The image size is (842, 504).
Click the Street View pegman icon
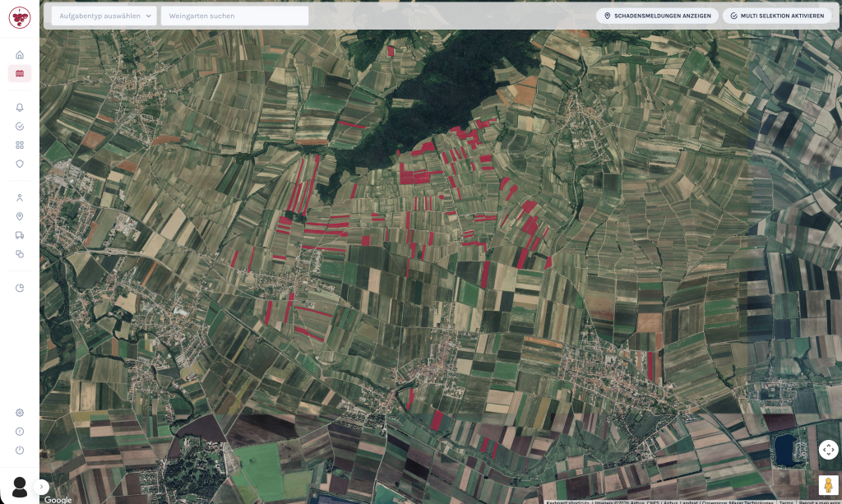[828, 485]
